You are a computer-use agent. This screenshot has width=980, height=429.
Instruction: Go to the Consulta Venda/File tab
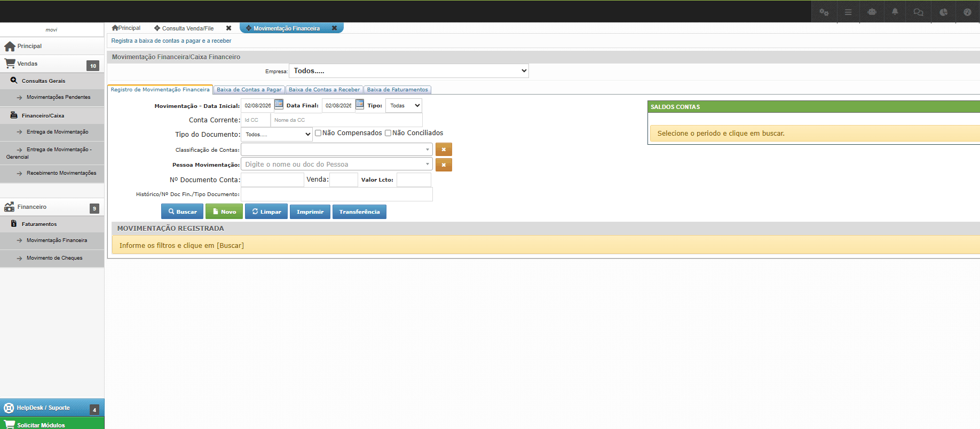click(187, 28)
